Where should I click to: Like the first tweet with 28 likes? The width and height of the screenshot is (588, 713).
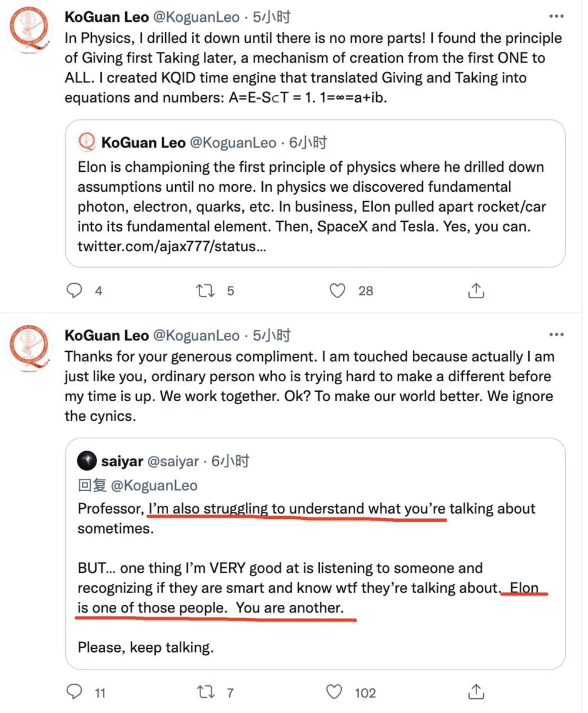coord(337,290)
